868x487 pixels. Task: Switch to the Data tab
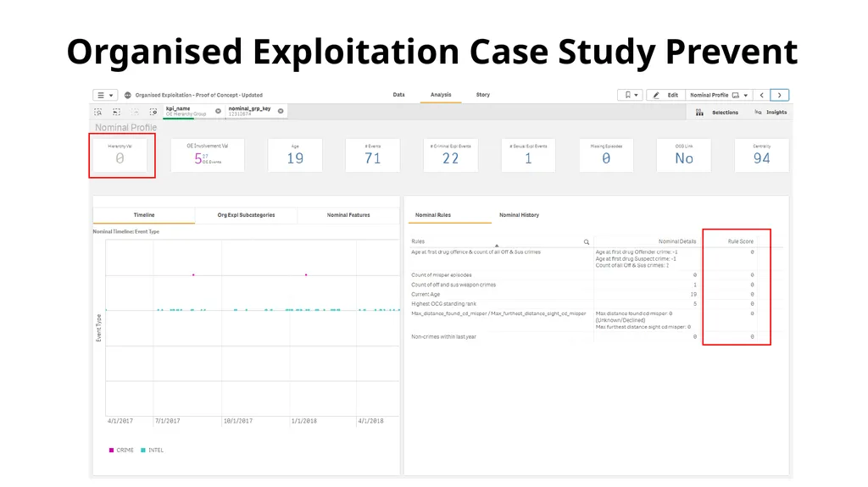point(398,95)
